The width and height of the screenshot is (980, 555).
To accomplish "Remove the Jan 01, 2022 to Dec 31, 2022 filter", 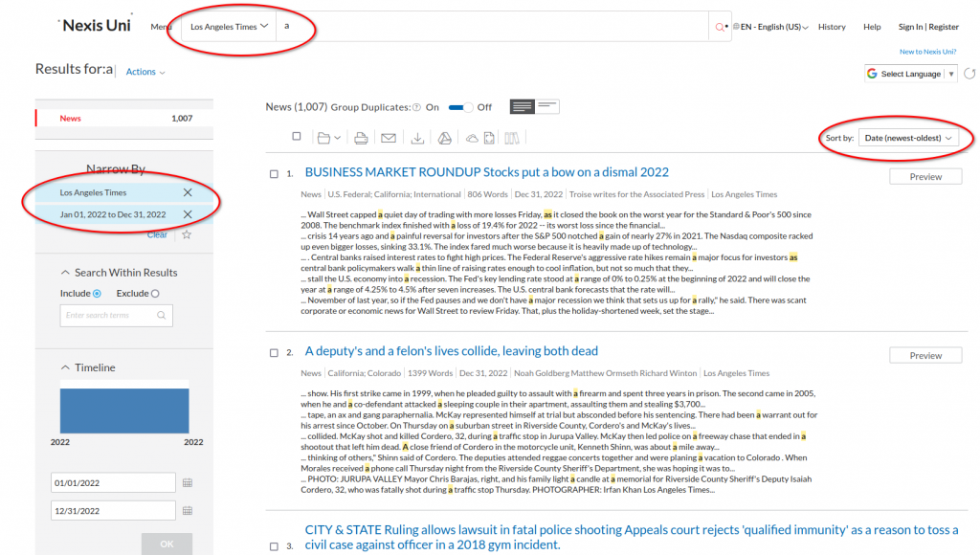I will 188,214.
